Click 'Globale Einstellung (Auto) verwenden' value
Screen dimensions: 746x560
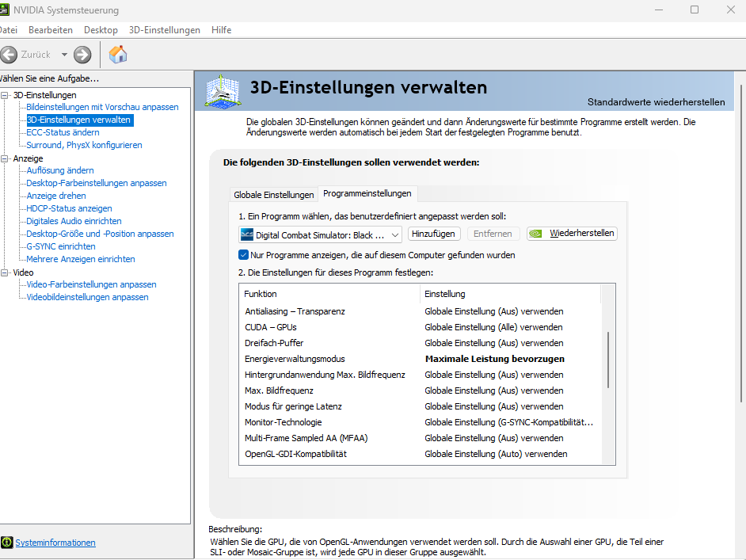pyautogui.click(x=496, y=454)
